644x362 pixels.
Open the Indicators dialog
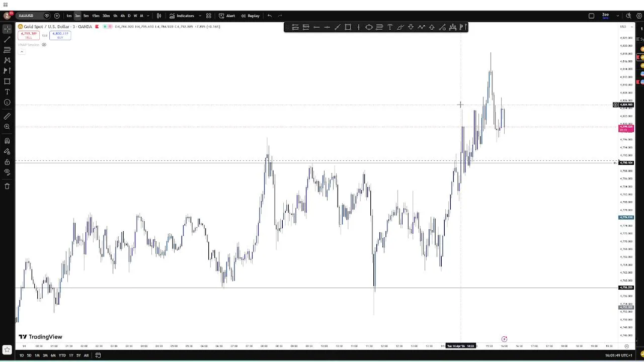point(182,16)
